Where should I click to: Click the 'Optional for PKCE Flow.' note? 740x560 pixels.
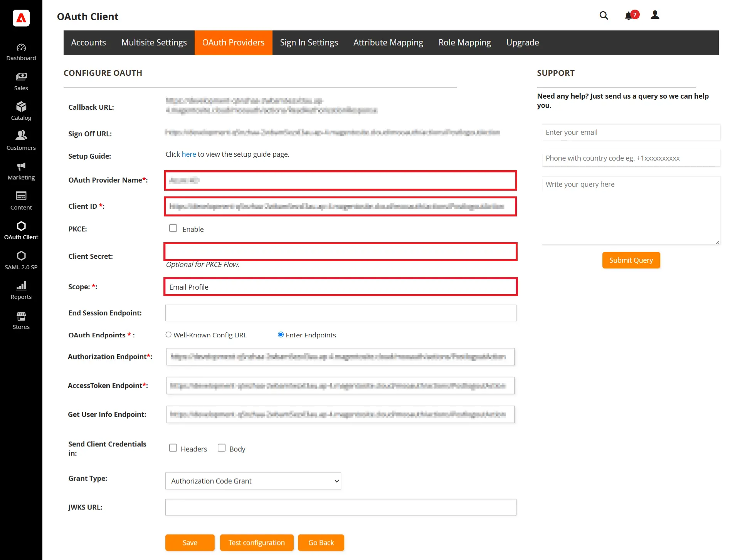203,265
